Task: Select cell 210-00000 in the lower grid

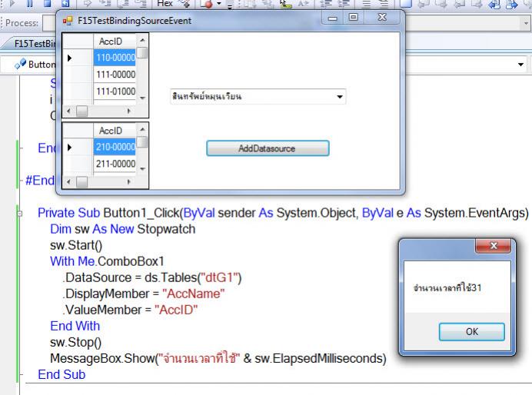Action: (x=115, y=147)
